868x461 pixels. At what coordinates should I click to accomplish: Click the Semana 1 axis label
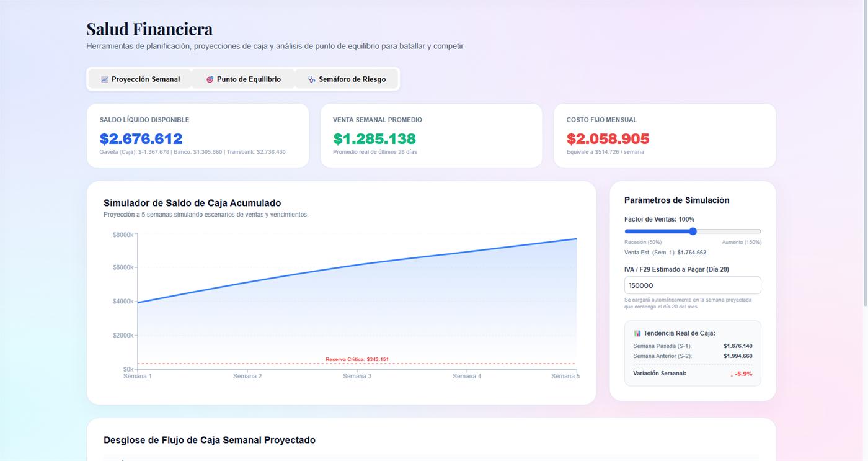[x=138, y=376]
